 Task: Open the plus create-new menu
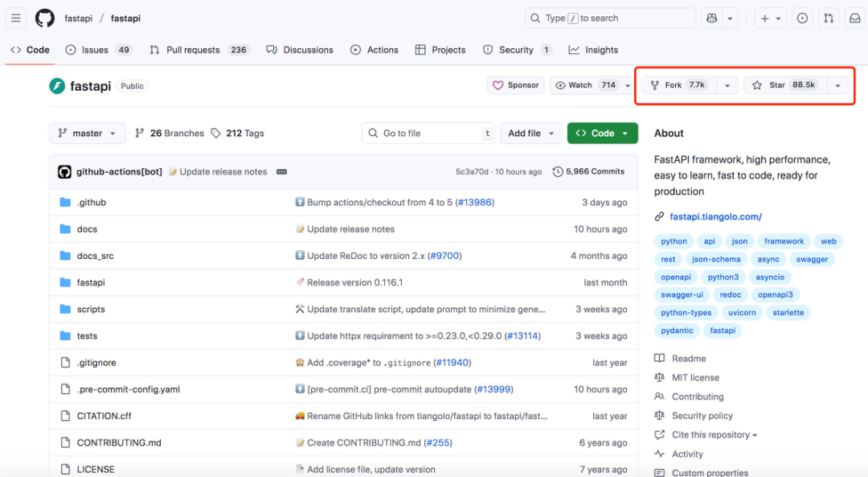[770, 19]
